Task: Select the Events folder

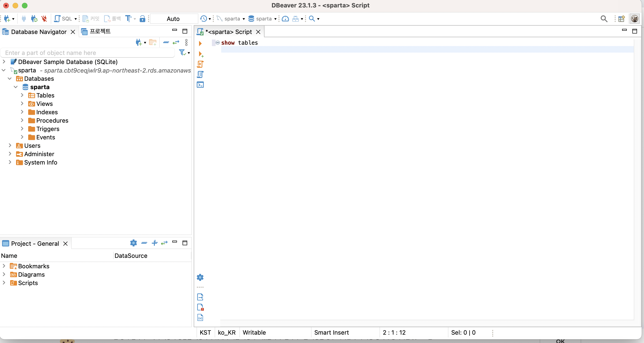Action: pyautogui.click(x=45, y=137)
